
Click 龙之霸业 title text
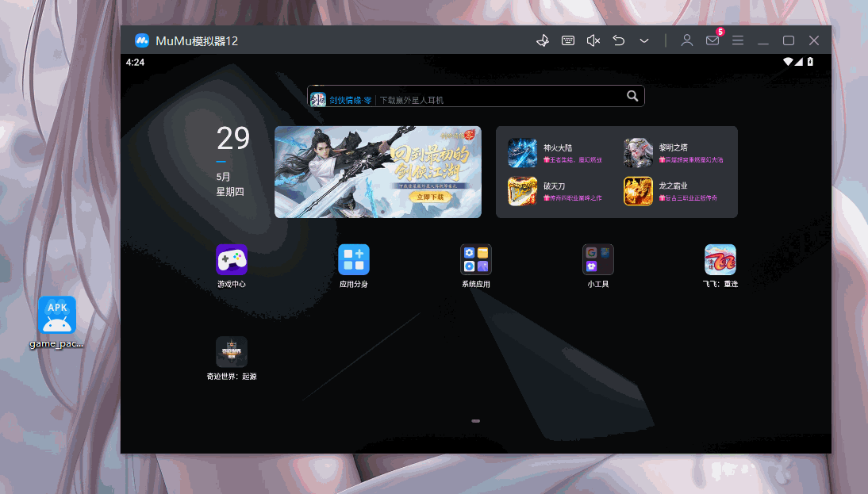pos(673,186)
